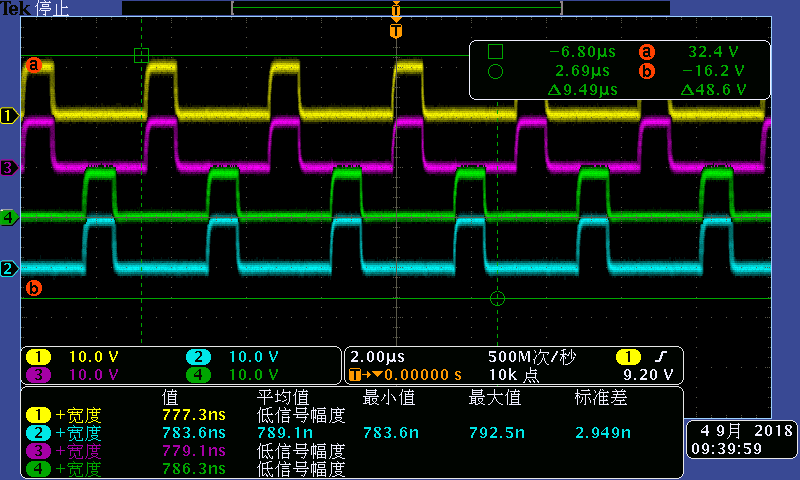Click the measurement 2 cyan badge
Screen dimensions: 800x480
tap(38, 433)
